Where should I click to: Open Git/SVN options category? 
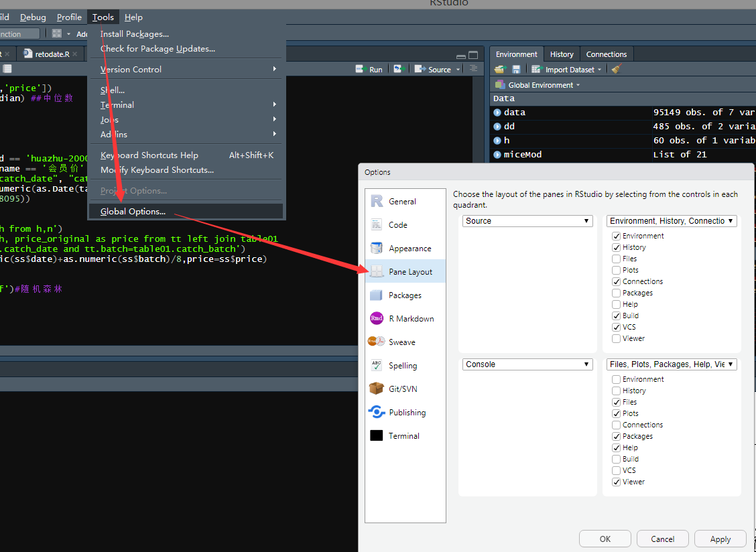point(405,389)
